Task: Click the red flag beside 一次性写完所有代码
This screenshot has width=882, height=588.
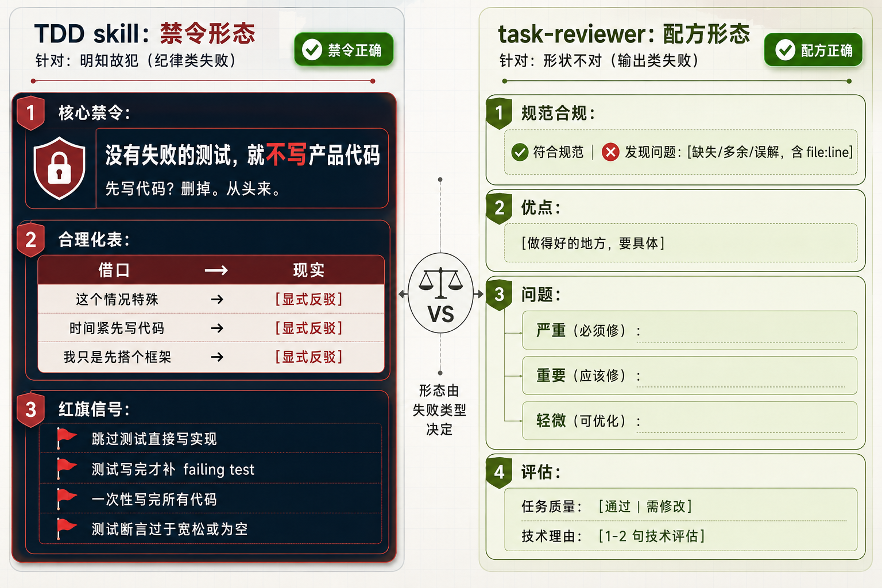Action: 66,499
